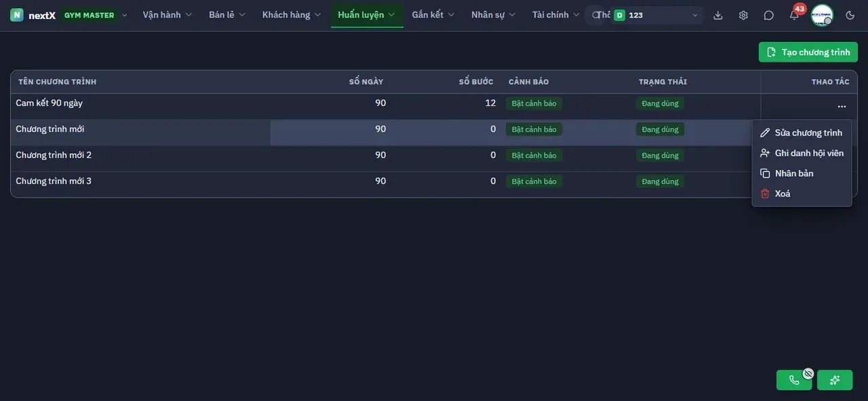Click Đang dùng status of Cam kết 90 ngày
The height and width of the screenshot is (401, 868).
660,104
